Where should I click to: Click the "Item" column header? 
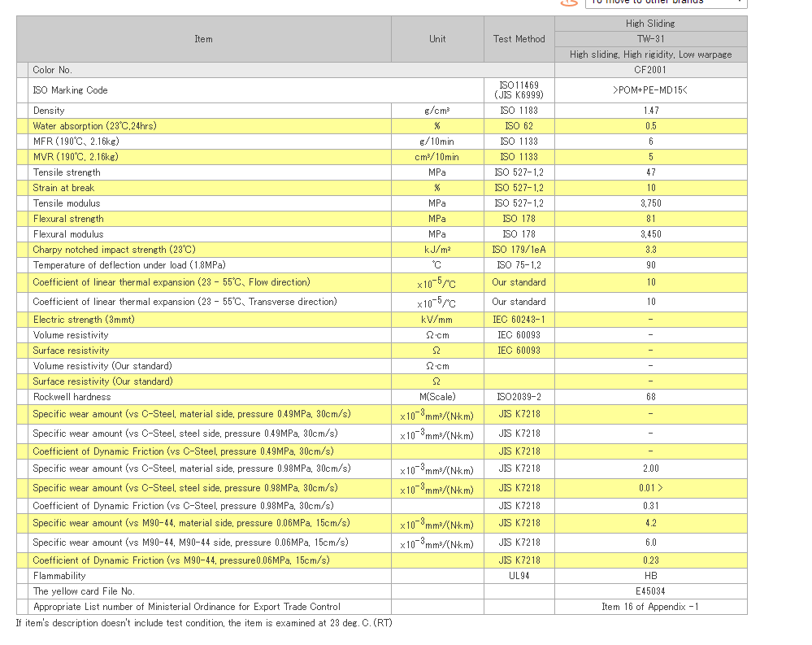click(203, 39)
